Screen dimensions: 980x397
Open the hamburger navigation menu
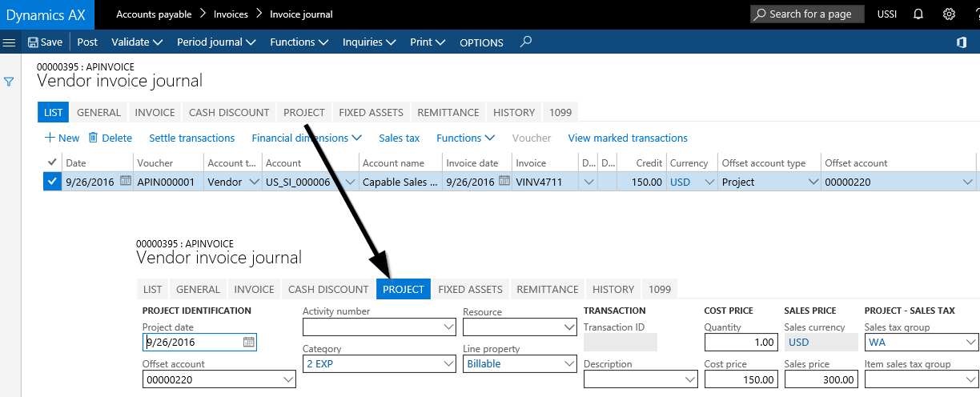click(x=10, y=42)
